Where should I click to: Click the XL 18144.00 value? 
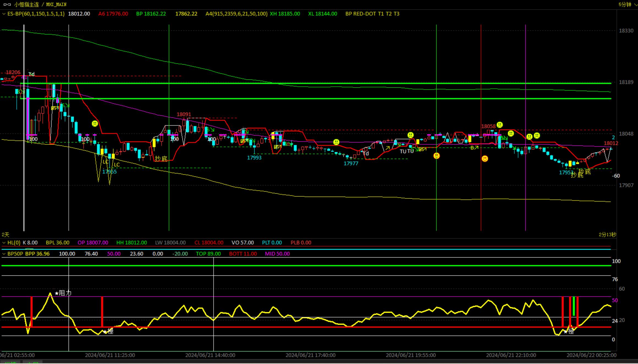point(322,14)
